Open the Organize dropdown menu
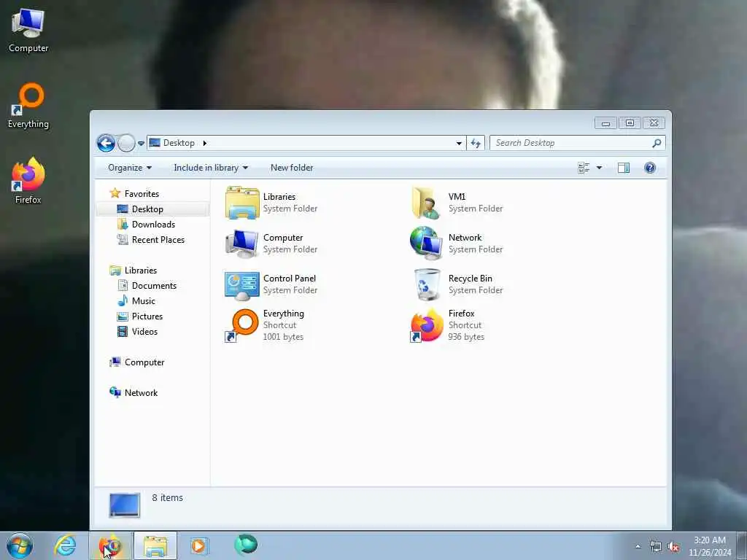The image size is (747, 560). point(130,168)
